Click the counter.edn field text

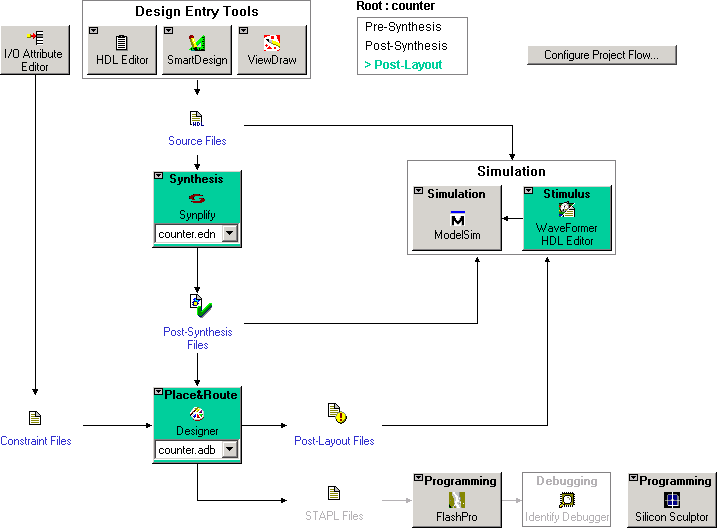(x=187, y=234)
